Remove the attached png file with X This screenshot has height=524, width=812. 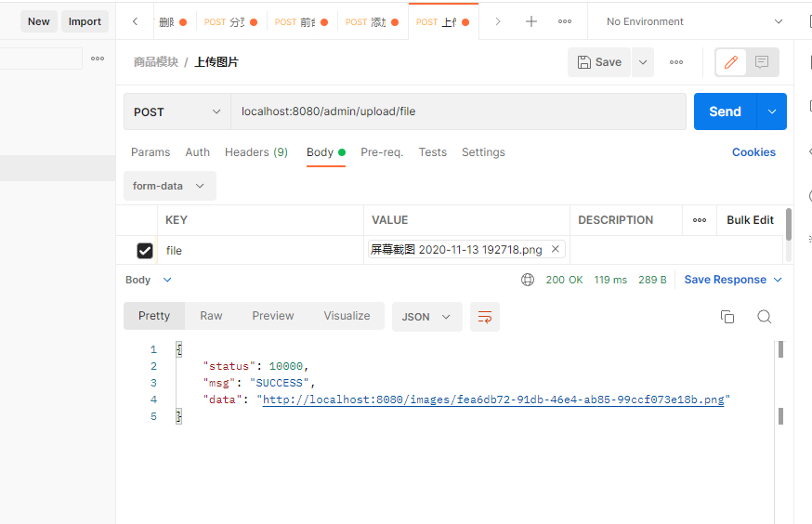(556, 249)
